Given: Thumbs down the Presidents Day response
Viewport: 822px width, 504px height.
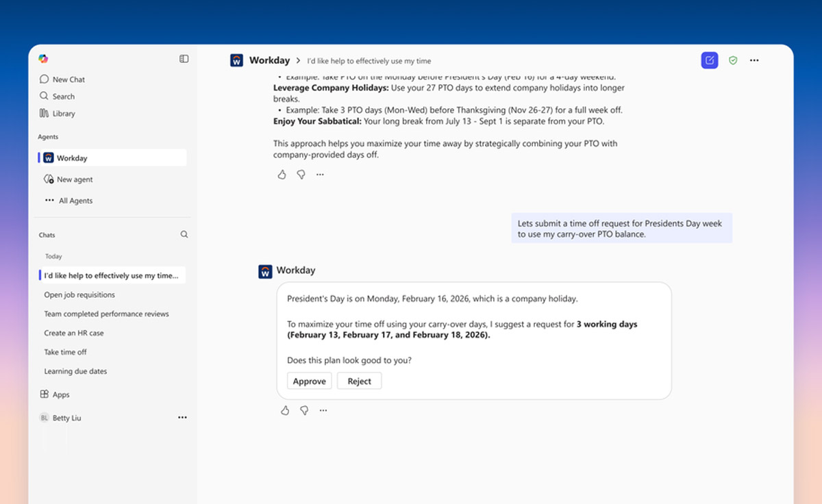Looking at the screenshot, I should 304,410.
